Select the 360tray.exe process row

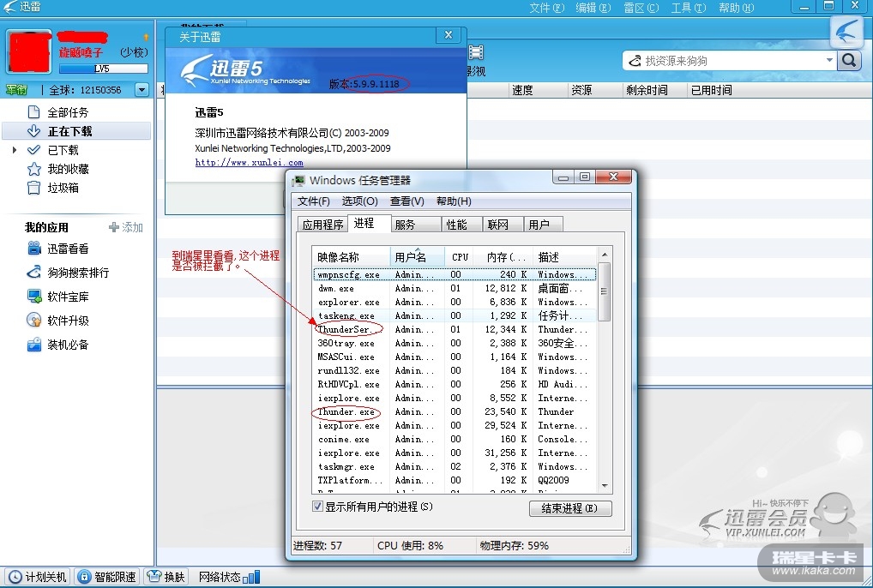(455, 343)
